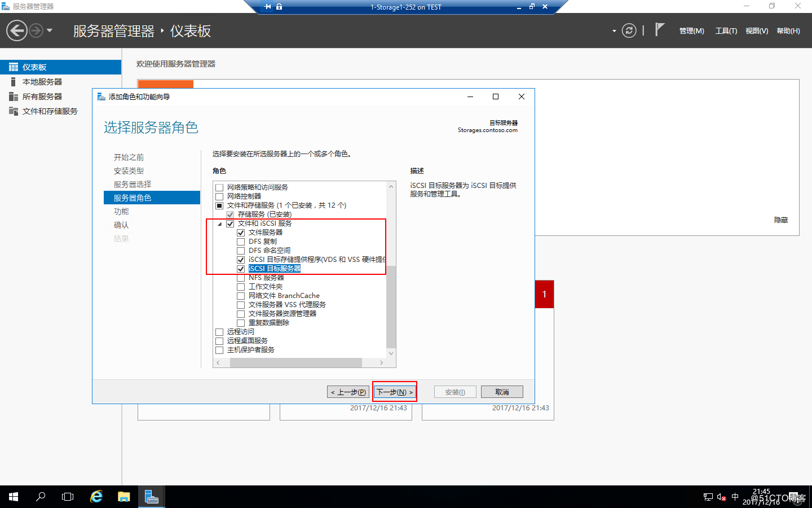
Task: Check 网络策略和访问服务 role
Action: [219, 187]
